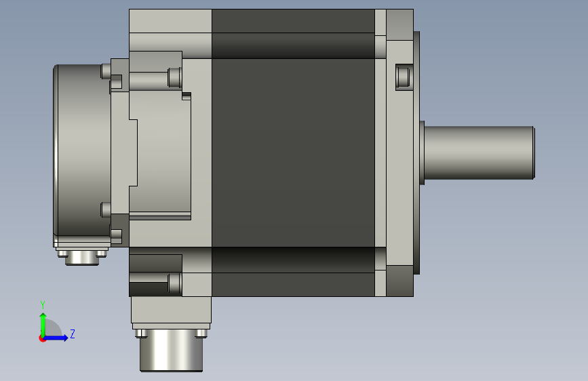The width and height of the screenshot is (588, 381).
Task: Select the bolt recess on the front flange
Action: pos(404,77)
